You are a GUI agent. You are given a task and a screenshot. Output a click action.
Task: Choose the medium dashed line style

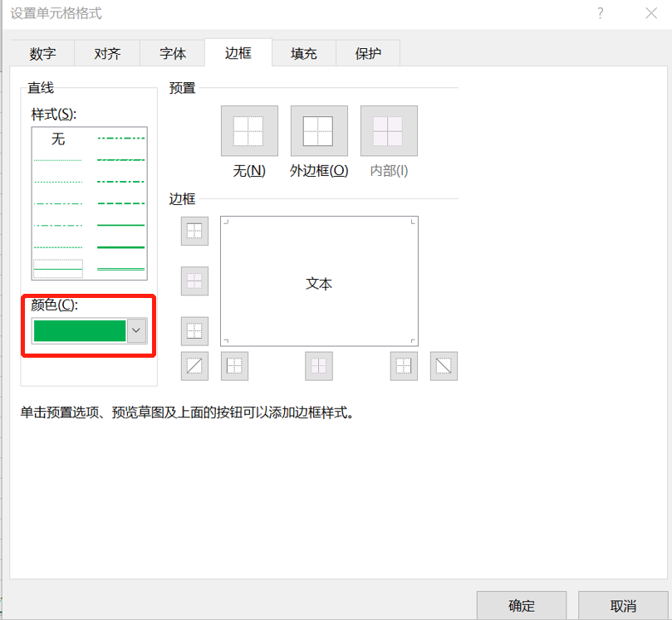(x=120, y=203)
